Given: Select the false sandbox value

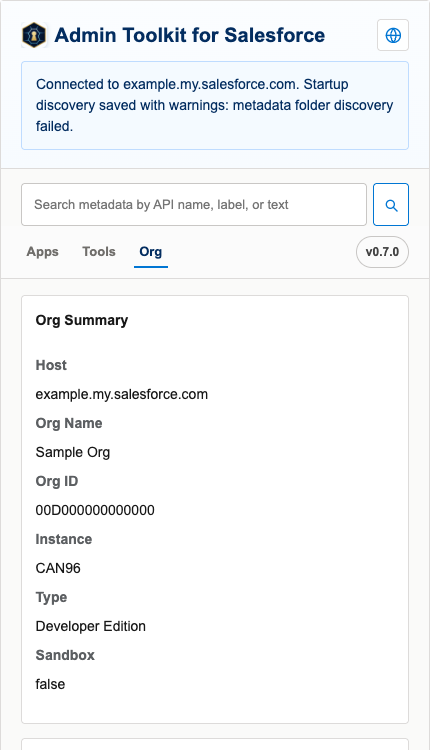Looking at the screenshot, I should tap(50, 684).
